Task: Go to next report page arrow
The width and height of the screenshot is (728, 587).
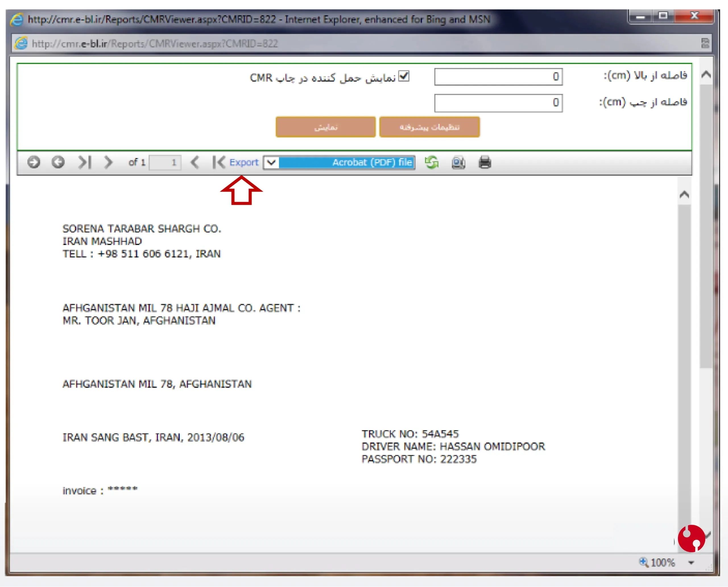Action: point(108,162)
